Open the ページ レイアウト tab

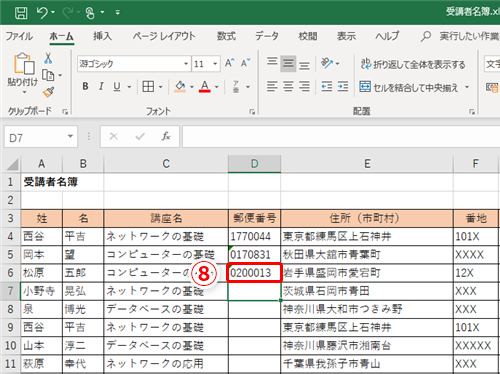pyautogui.click(x=164, y=36)
